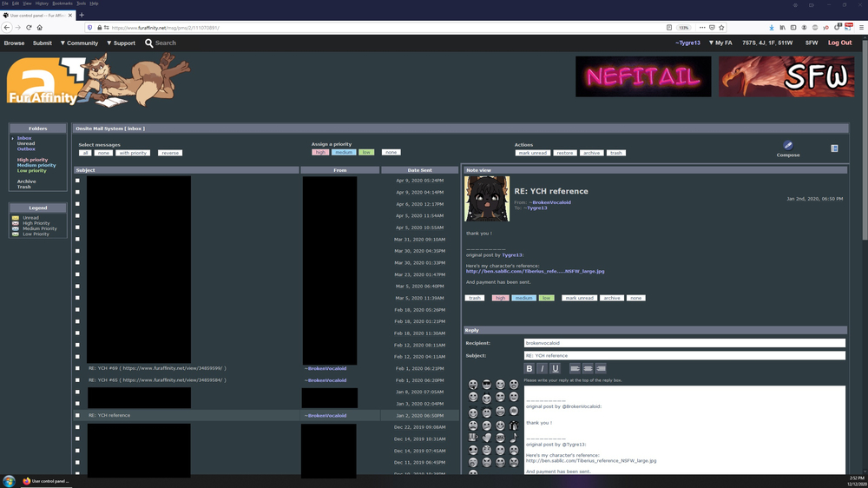Insert the gift box emoticon
Screen dimensions: 868x488
513,425
